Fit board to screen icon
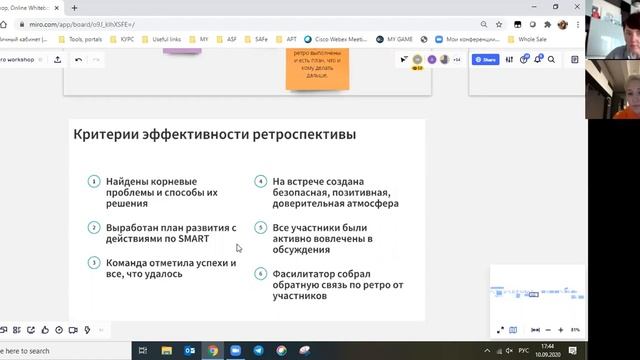The height and width of the screenshot is (360, 640). [535, 330]
